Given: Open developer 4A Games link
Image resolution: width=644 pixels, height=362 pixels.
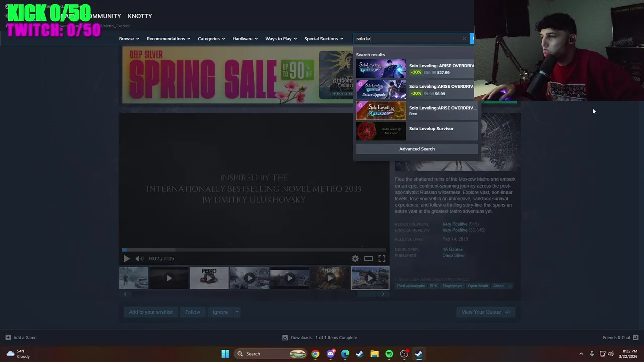Looking at the screenshot, I should tap(452, 249).
